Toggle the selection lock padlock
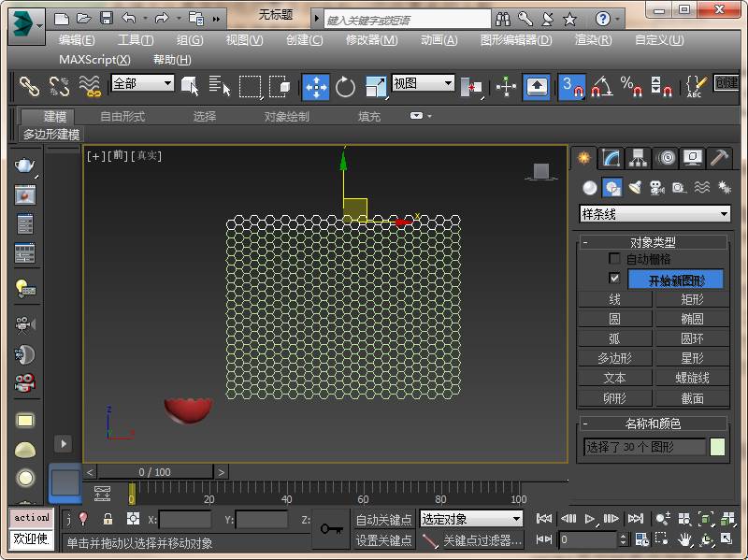 pos(108,519)
